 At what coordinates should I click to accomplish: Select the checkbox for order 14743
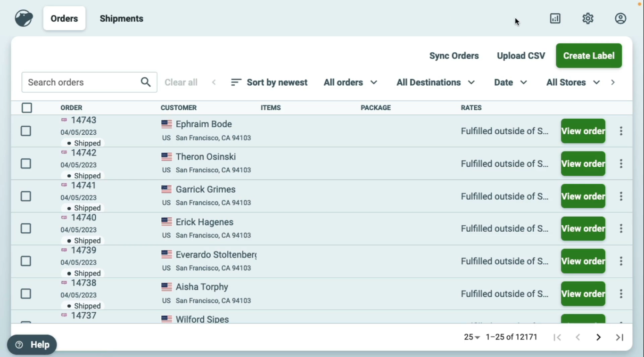[x=26, y=131]
